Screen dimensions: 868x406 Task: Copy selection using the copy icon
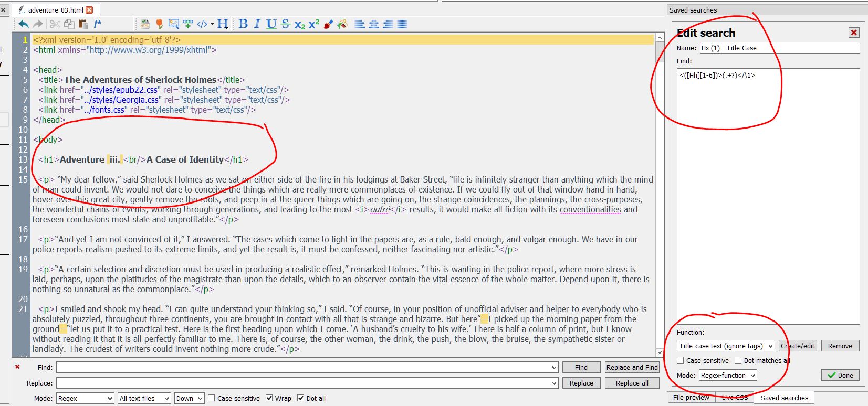[x=69, y=24]
